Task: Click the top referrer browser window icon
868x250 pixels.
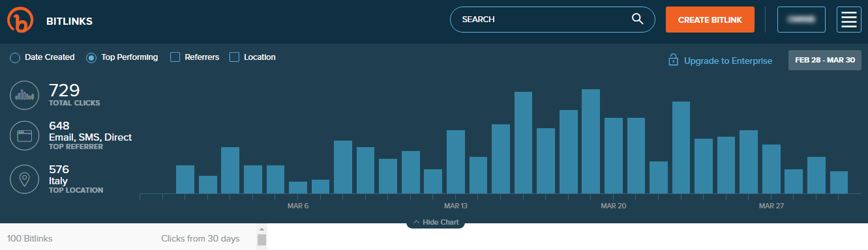Action: point(25,136)
